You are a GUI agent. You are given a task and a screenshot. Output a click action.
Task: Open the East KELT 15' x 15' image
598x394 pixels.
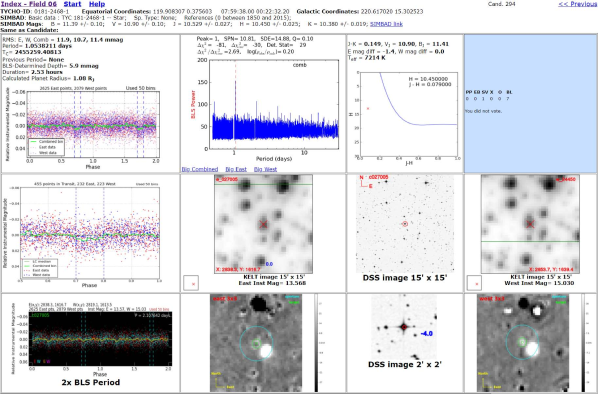[263, 224]
